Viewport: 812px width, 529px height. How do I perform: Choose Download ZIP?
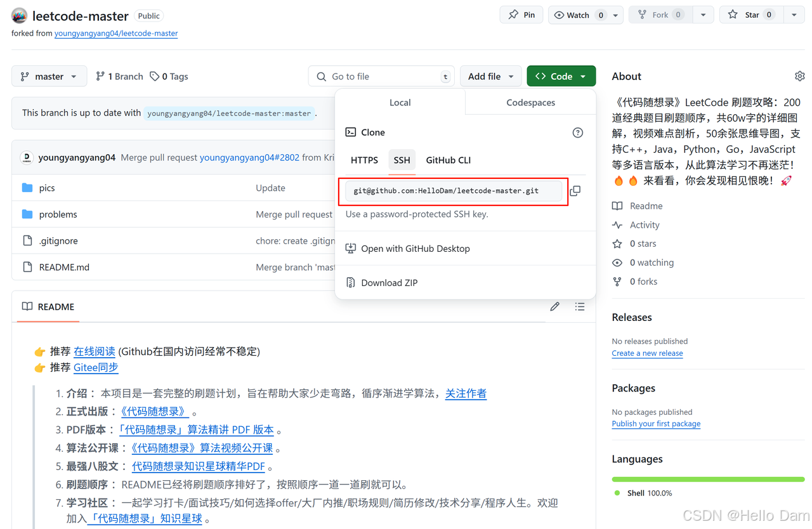pos(389,283)
